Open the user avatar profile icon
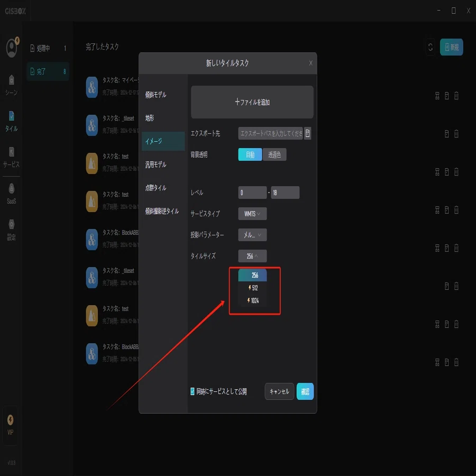Image resolution: width=476 pixels, height=476 pixels. pyautogui.click(x=12, y=48)
